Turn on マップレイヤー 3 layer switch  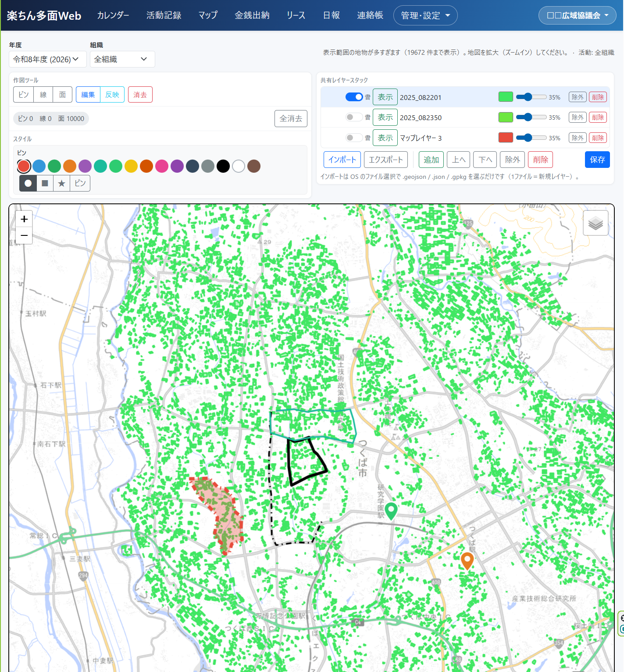tap(354, 138)
